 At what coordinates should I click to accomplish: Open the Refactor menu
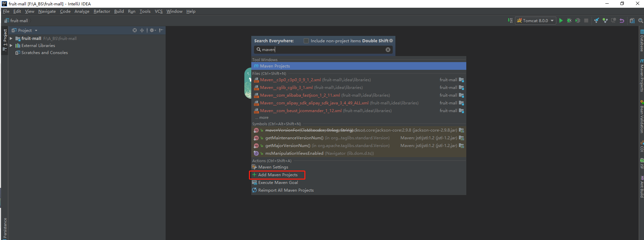[102, 11]
